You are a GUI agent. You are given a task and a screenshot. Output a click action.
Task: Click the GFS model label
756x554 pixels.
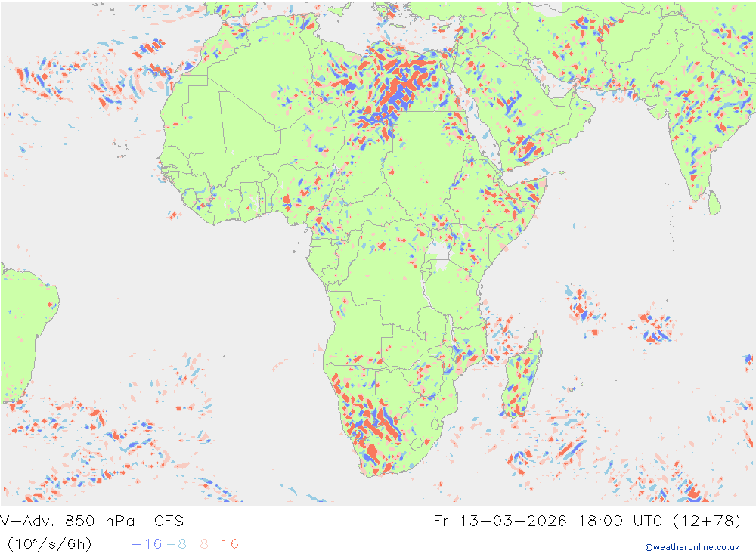169,521
